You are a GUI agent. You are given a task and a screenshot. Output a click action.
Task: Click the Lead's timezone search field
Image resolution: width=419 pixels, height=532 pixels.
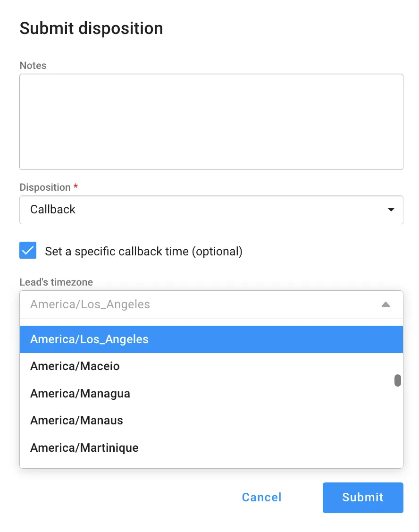tap(198, 304)
